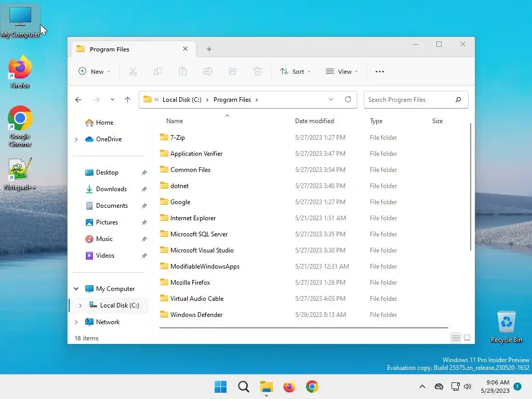The height and width of the screenshot is (399, 532).
Task: Expand Network tree node
Action: (x=76, y=322)
